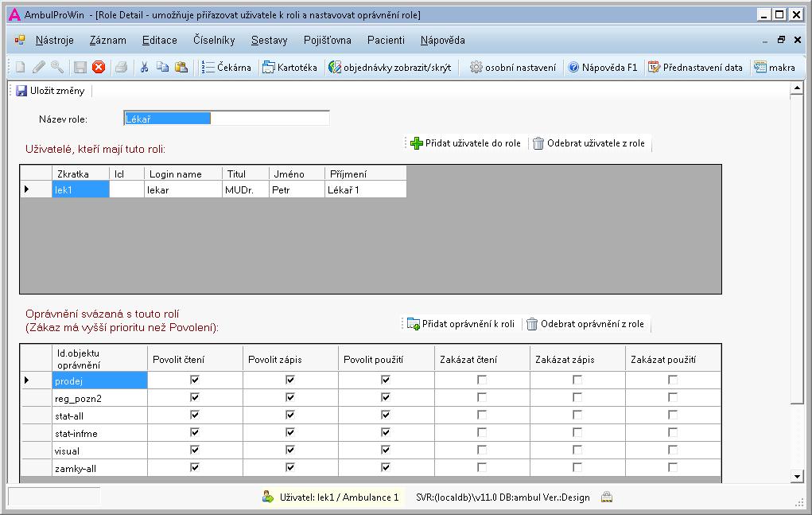Click the new document toolbar icon

pos(20,67)
